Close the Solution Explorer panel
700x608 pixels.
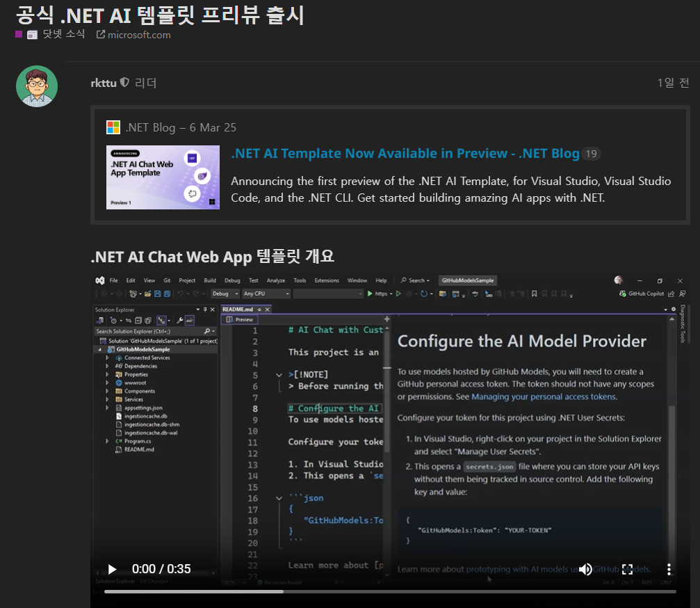tap(213, 310)
